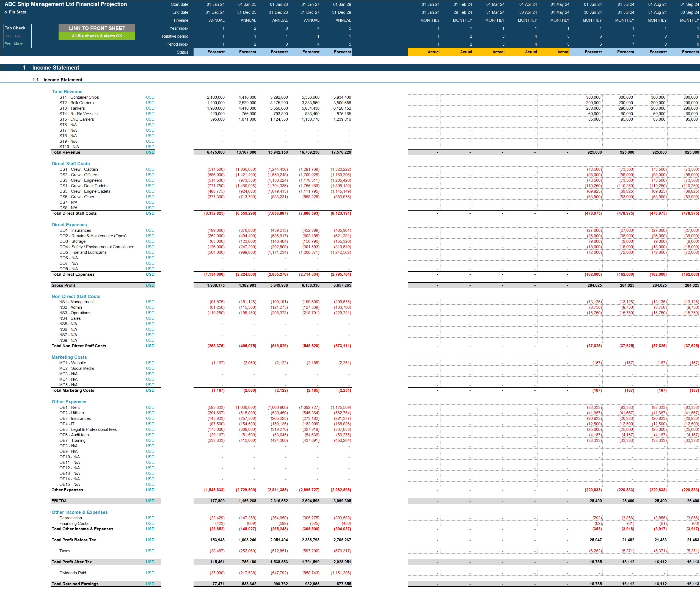Select Total Revenue annual value 6,475,000
700x601 pixels.
216,152
